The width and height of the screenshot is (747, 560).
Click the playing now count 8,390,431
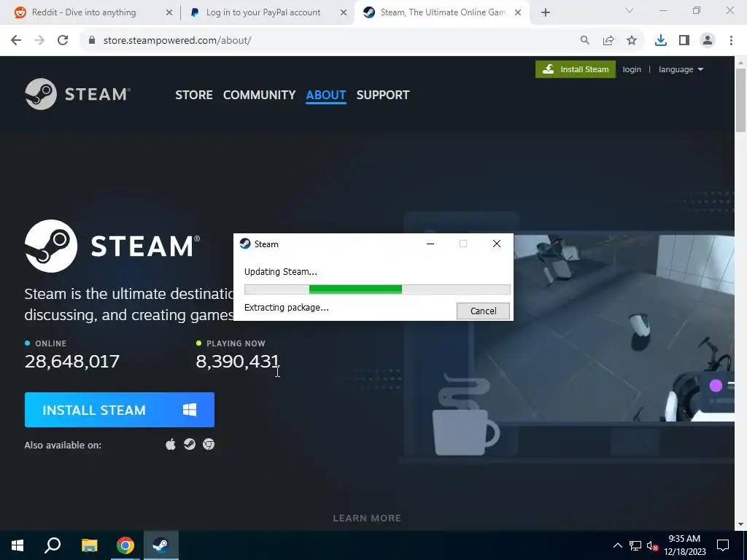pos(237,362)
